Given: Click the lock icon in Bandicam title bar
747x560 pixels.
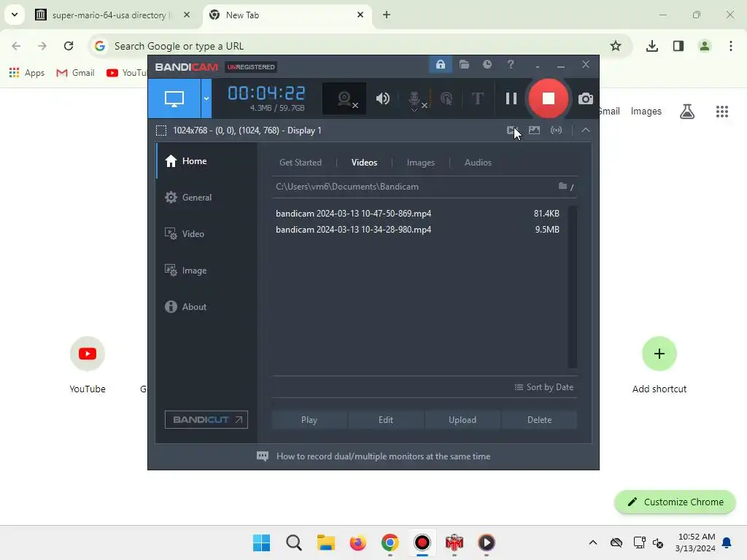Looking at the screenshot, I should tap(441, 64).
